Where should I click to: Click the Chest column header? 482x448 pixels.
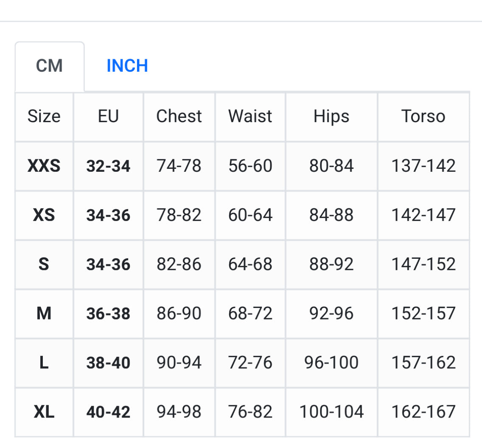click(x=179, y=116)
